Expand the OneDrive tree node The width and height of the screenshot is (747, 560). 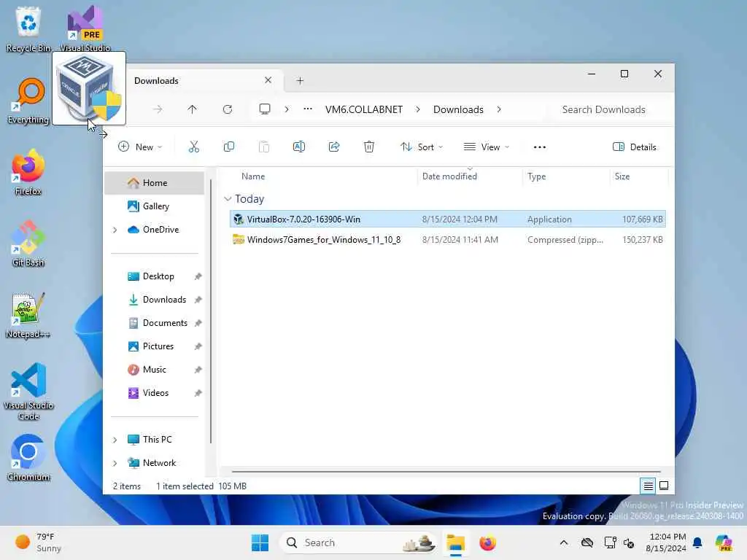pos(115,230)
